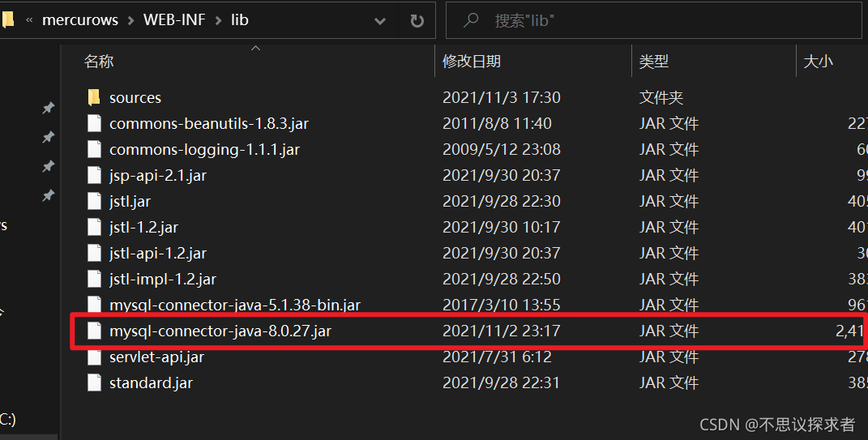This screenshot has height=440, width=868.
Task: Click file icon of servlet-api.jar
Action: click(94, 357)
